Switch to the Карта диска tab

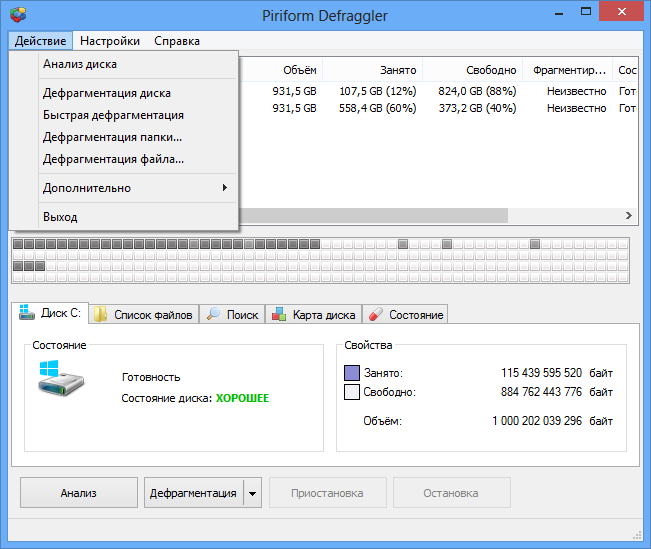314,315
